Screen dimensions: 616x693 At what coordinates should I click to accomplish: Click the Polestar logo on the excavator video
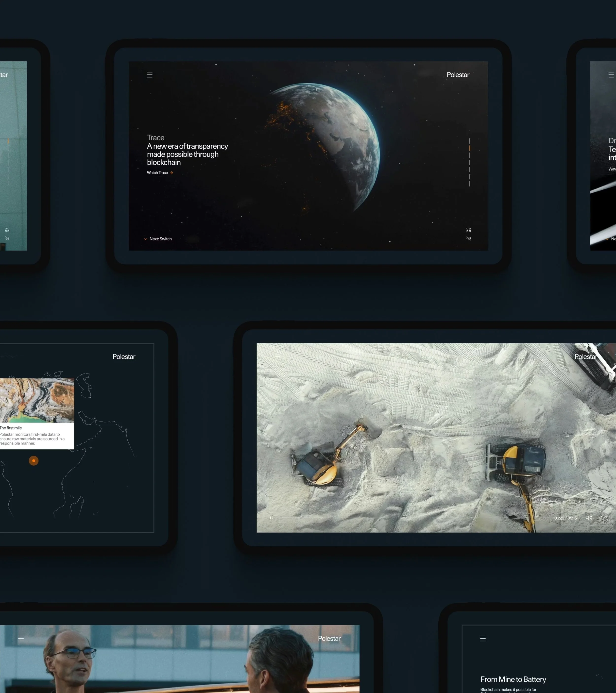tap(585, 356)
